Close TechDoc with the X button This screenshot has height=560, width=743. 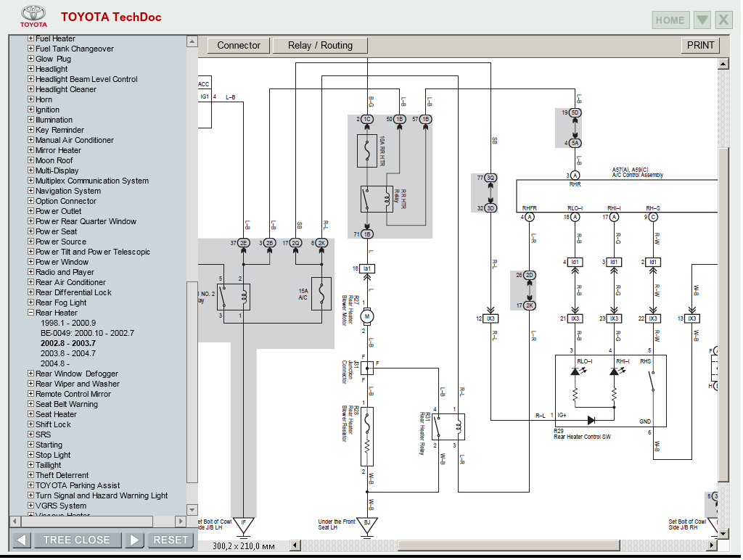(723, 20)
